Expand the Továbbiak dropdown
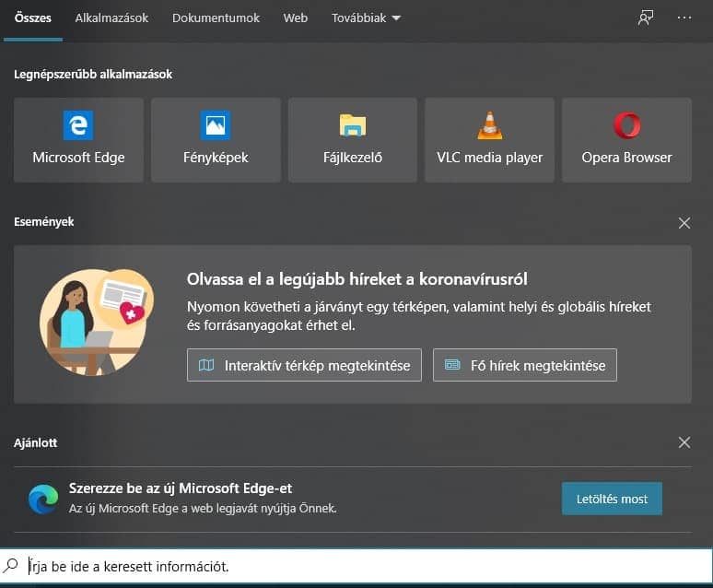The image size is (713, 588). click(366, 18)
